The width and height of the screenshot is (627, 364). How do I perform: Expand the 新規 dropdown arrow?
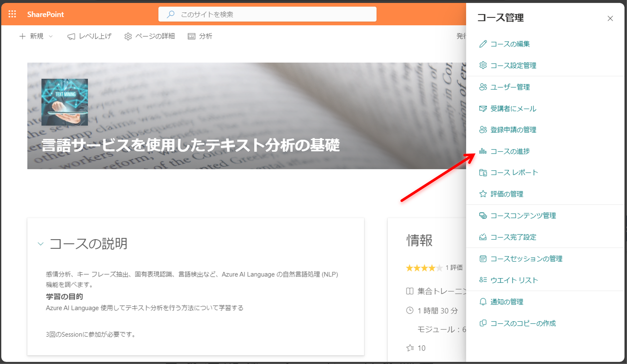click(x=51, y=36)
